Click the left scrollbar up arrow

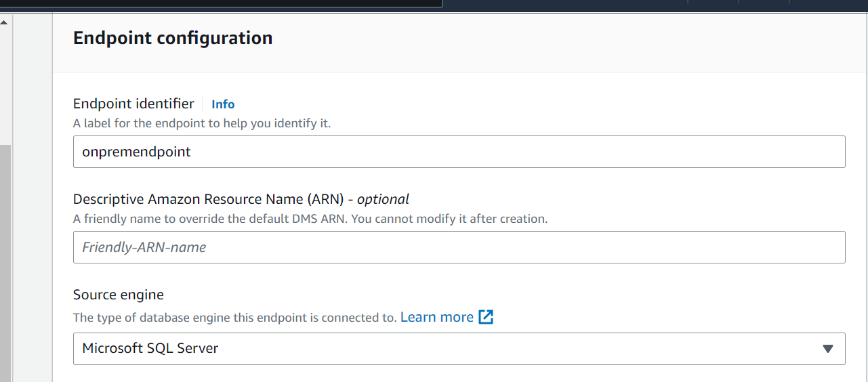pos(4,22)
